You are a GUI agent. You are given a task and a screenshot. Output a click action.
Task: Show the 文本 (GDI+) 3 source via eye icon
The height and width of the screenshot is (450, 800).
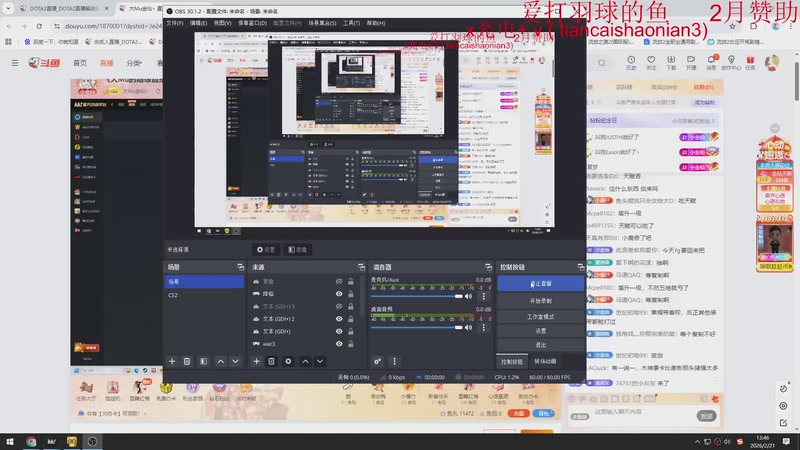tap(339, 306)
